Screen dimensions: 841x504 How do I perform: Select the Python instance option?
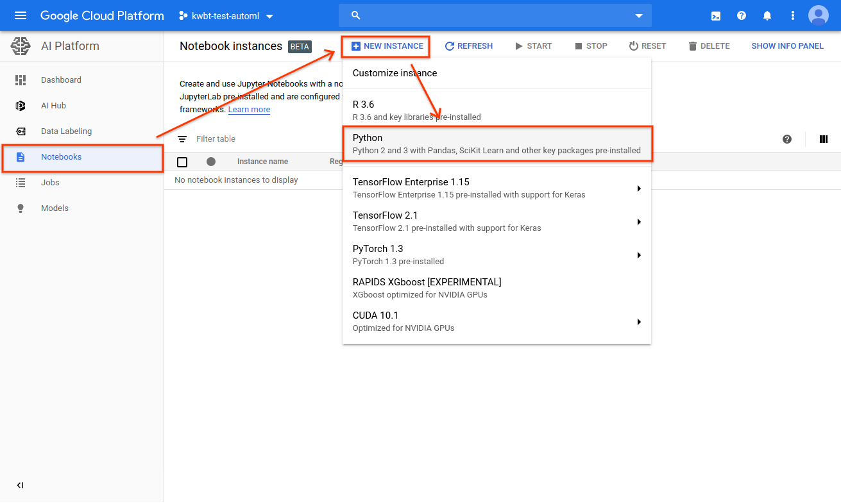pos(497,144)
